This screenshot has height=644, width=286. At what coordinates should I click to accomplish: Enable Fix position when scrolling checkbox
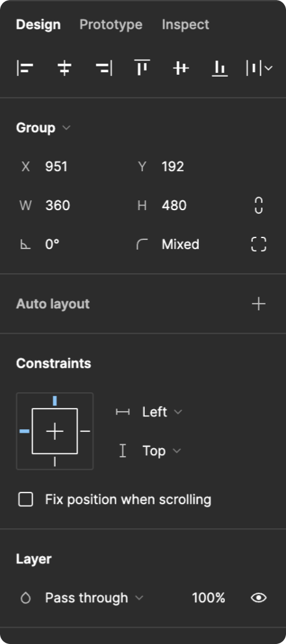pyautogui.click(x=25, y=500)
